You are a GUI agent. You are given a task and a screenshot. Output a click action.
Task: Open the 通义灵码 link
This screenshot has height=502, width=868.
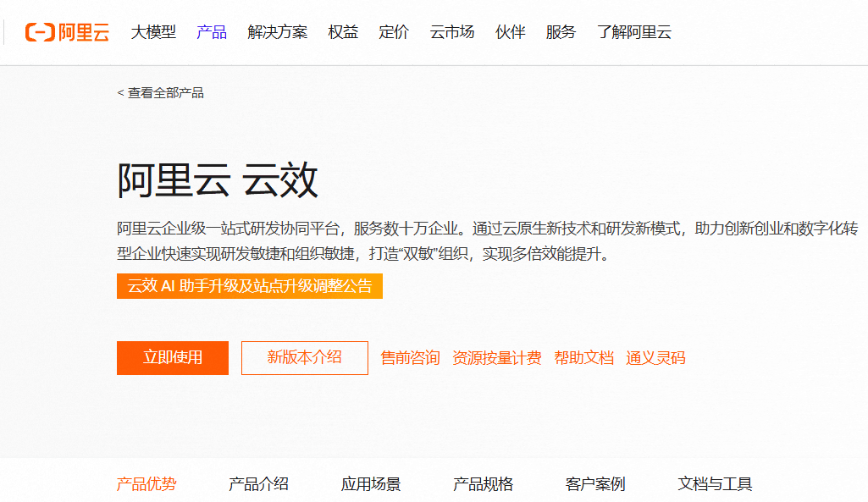tap(656, 358)
